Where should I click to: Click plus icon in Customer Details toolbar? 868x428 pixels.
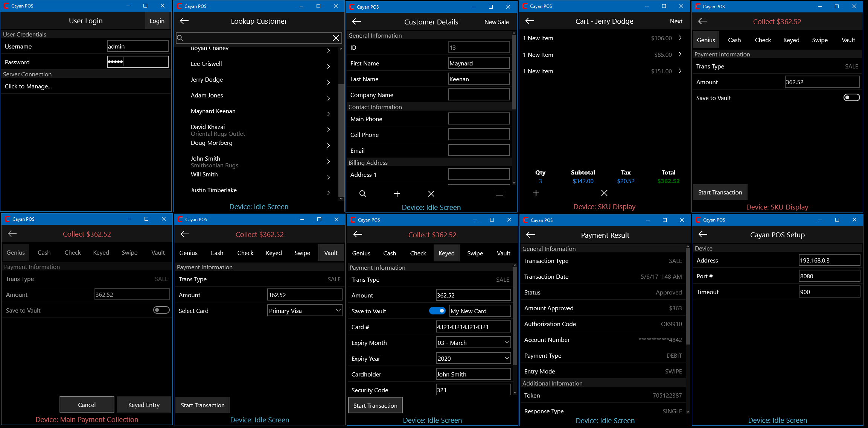(x=397, y=194)
